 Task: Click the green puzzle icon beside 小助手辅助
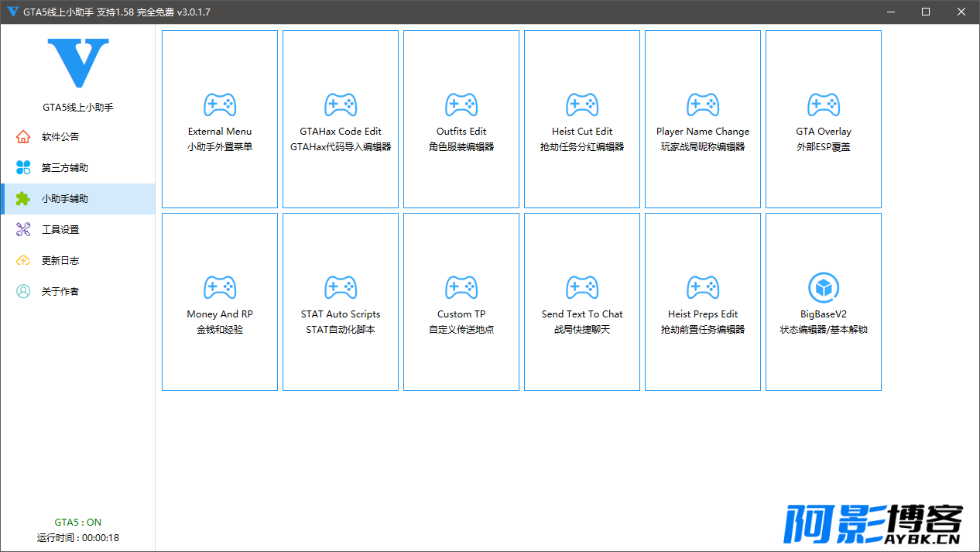pos(23,199)
